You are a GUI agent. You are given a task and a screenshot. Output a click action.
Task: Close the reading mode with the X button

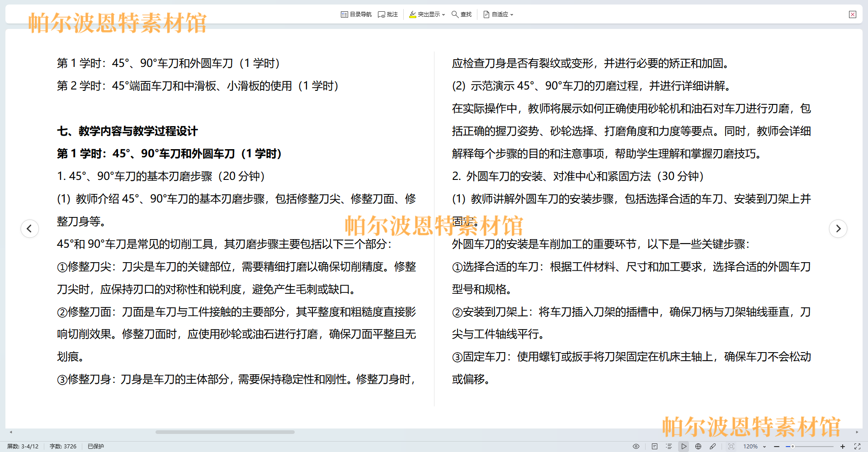point(853,14)
